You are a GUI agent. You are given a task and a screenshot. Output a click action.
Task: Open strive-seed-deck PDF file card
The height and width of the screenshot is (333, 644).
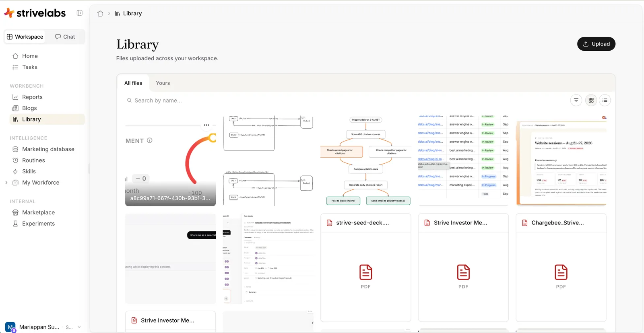pos(365,267)
